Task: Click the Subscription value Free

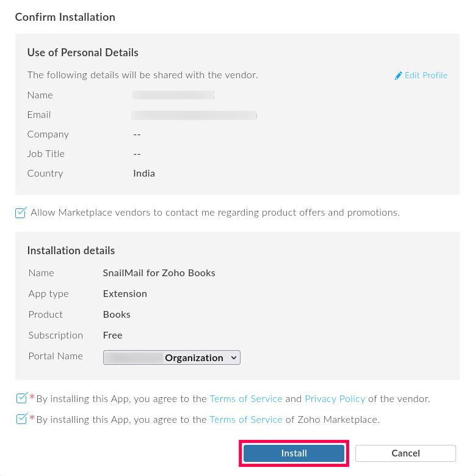Action: (112, 335)
